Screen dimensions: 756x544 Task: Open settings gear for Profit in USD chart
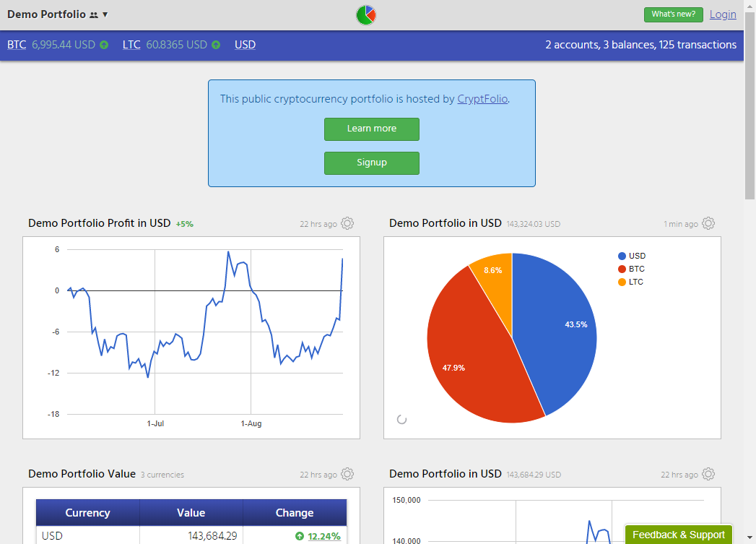pyautogui.click(x=347, y=223)
